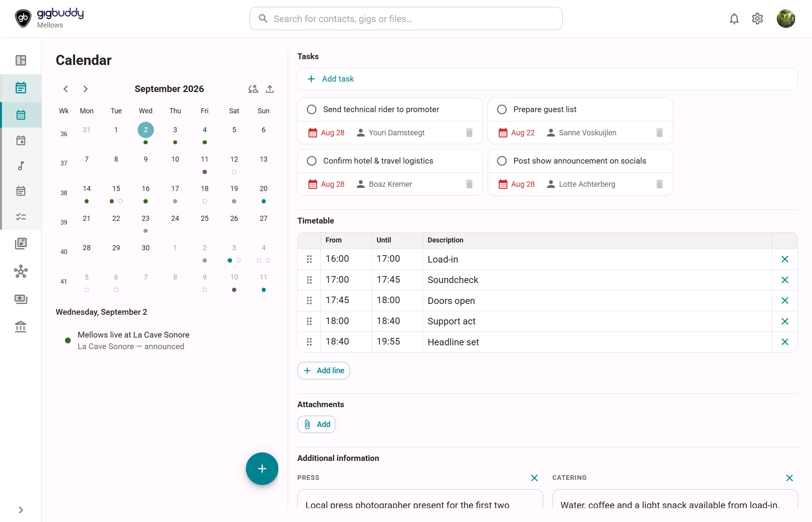
Task: Remove the PRESS information section
Action: coord(534,478)
